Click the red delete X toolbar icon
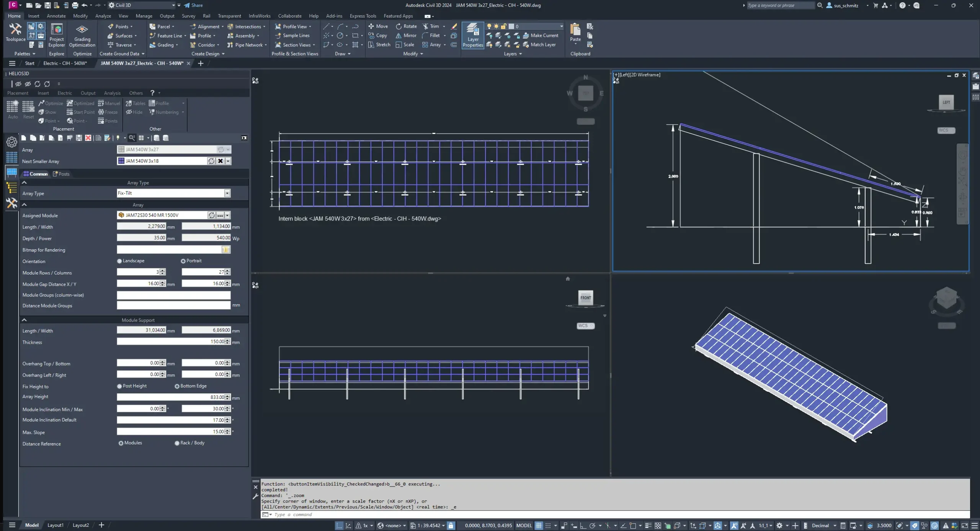The width and height of the screenshot is (980, 531). (x=88, y=138)
